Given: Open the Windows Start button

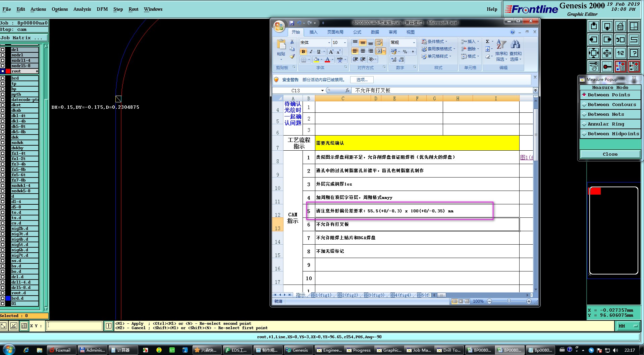Looking at the screenshot, I should point(9,350).
